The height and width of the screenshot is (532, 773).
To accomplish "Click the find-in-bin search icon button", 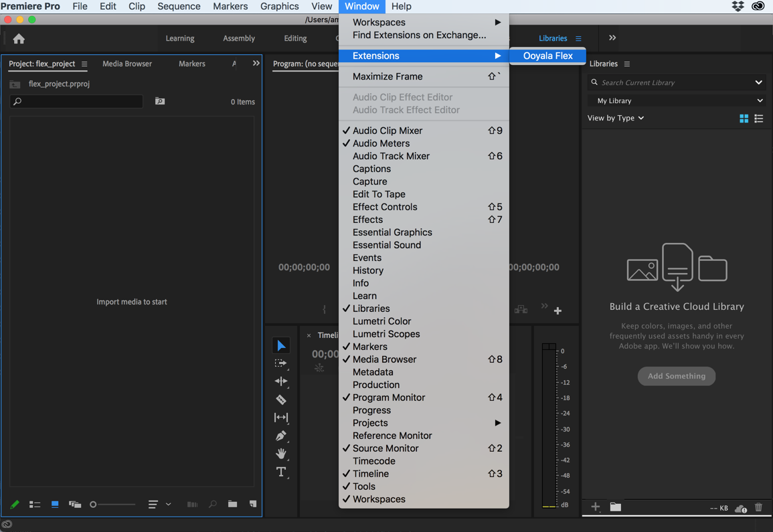I will [160, 101].
